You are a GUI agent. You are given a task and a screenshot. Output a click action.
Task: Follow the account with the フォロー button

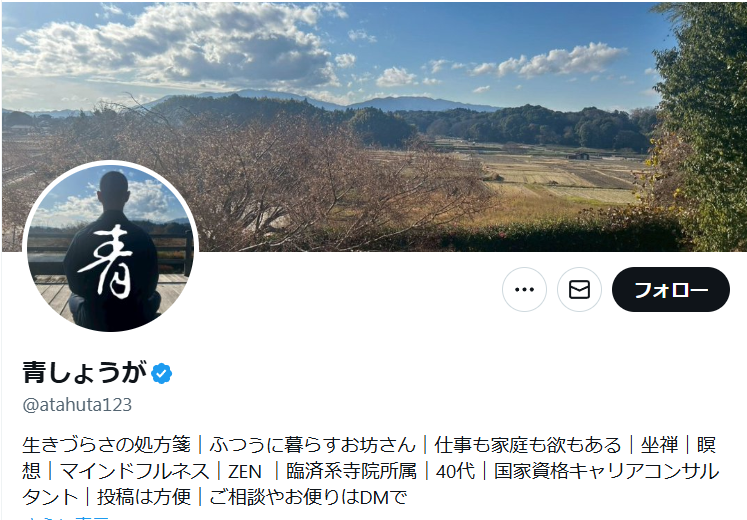click(x=671, y=290)
